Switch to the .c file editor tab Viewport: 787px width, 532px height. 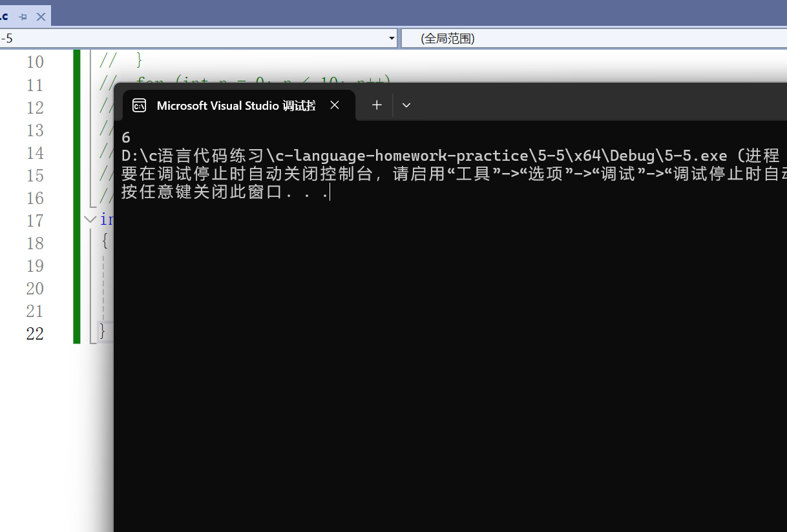(6, 16)
